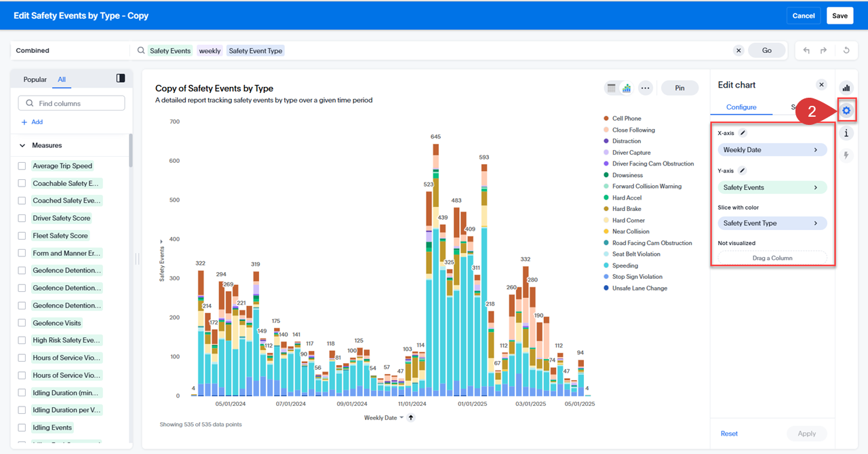Open the three-dot more options menu
The image size is (868, 454).
(x=645, y=88)
